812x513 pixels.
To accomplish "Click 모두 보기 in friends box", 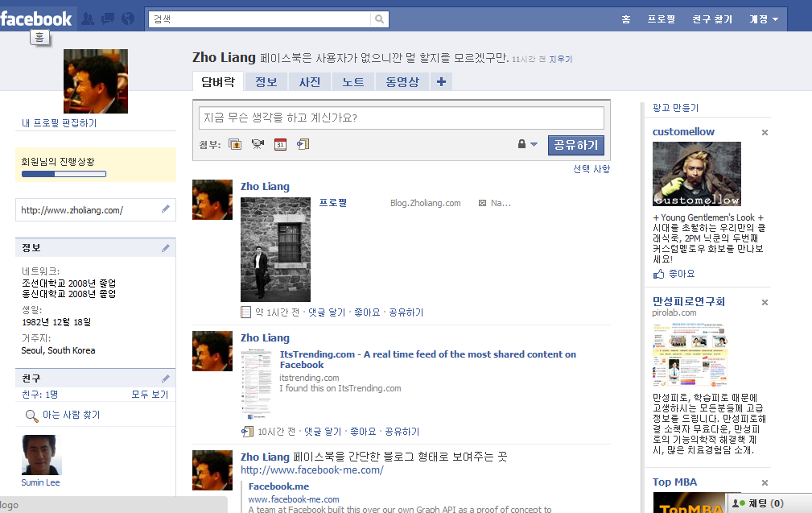I will pyautogui.click(x=150, y=395).
